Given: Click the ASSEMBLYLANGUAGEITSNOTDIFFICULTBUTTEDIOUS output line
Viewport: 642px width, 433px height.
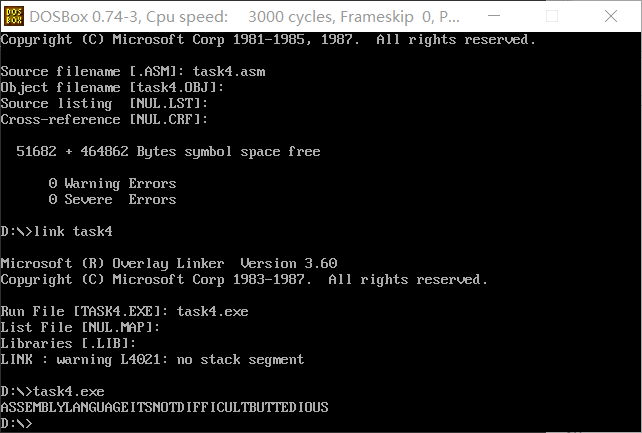Looking at the screenshot, I should pyautogui.click(x=165, y=407).
